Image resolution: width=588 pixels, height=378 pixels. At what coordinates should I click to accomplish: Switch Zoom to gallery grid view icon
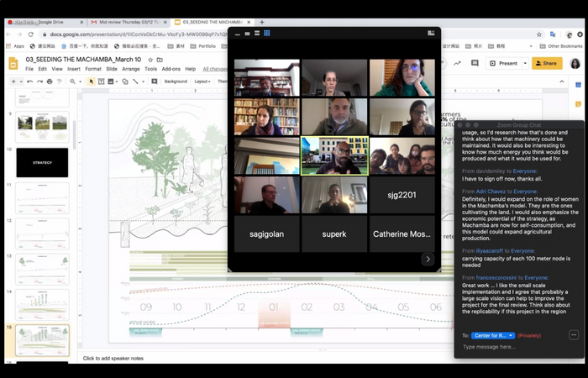click(x=266, y=34)
